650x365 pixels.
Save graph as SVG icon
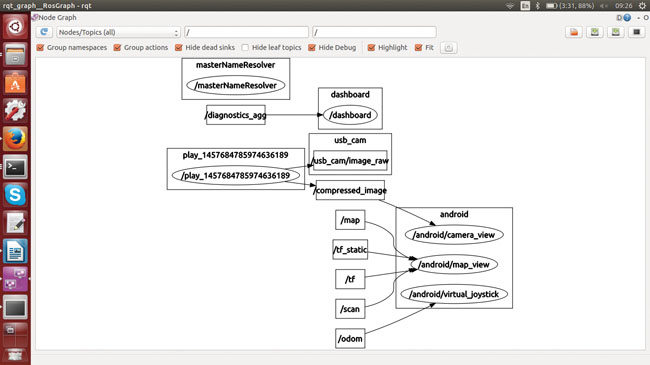click(x=615, y=32)
